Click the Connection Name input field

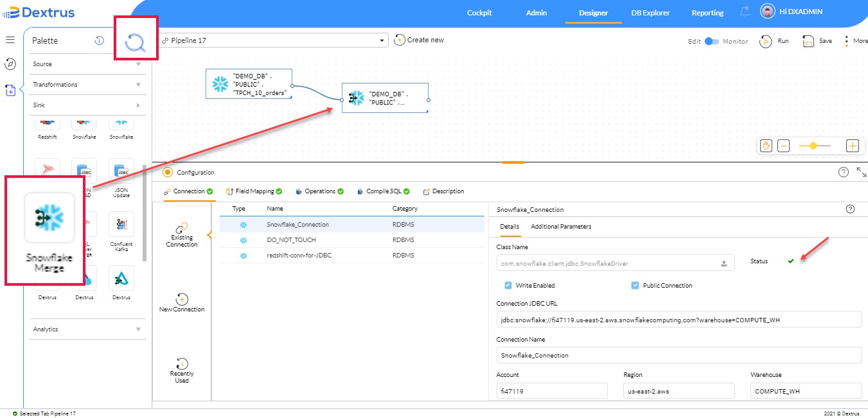coord(679,355)
